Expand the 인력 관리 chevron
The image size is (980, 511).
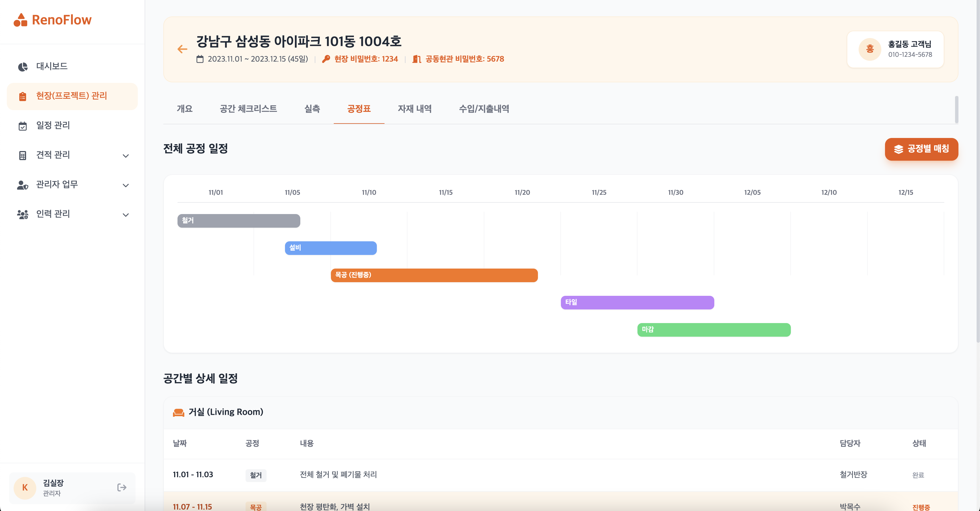point(126,215)
